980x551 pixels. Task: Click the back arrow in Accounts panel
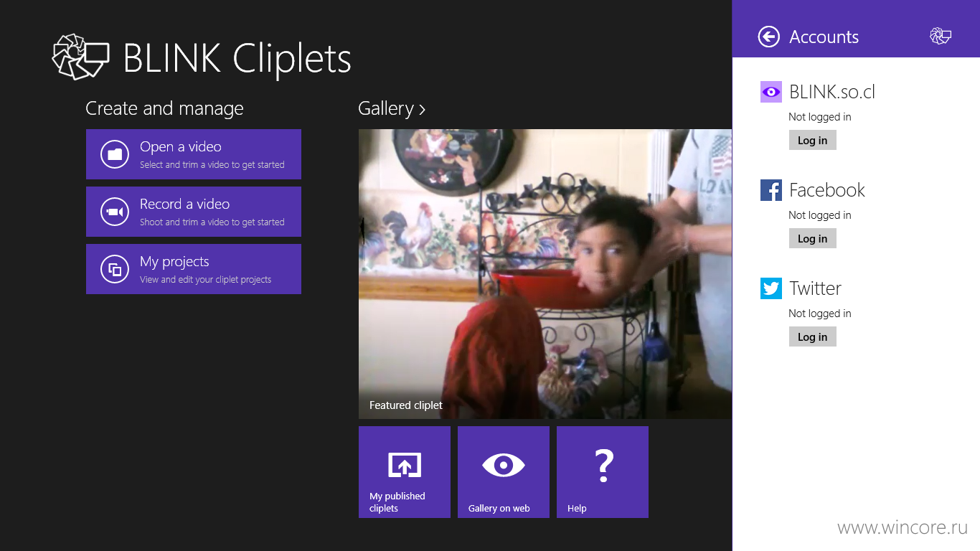tap(768, 37)
